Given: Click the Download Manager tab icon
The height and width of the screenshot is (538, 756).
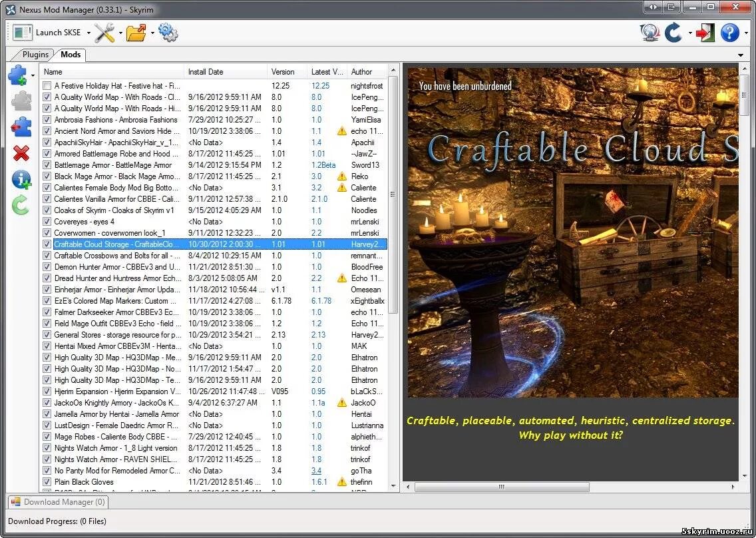Looking at the screenshot, I should (16, 502).
